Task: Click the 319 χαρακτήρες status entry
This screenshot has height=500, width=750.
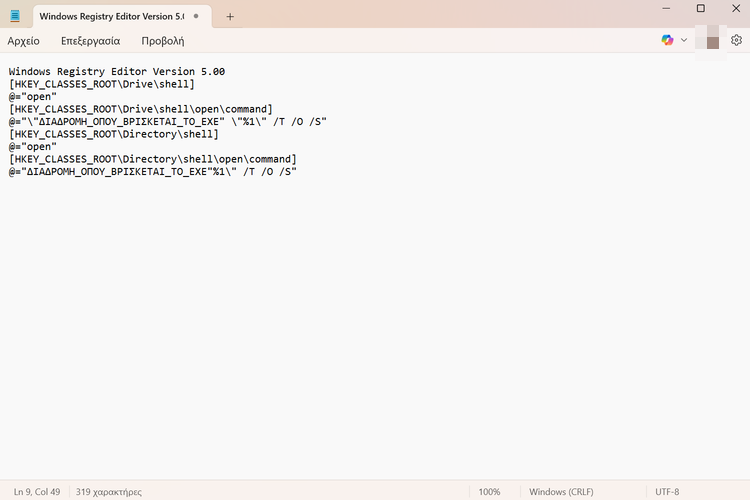Action: click(x=109, y=492)
